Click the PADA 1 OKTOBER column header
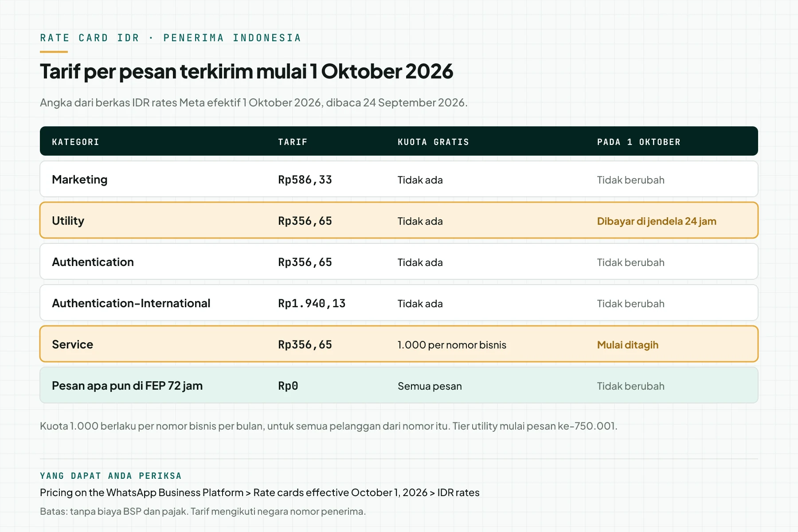Viewport: 798px width, 532px height. tap(638, 142)
